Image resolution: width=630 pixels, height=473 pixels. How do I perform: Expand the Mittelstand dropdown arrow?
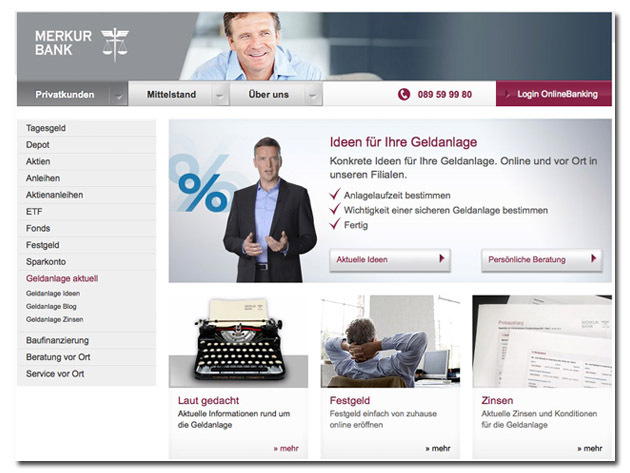[219, 95]
